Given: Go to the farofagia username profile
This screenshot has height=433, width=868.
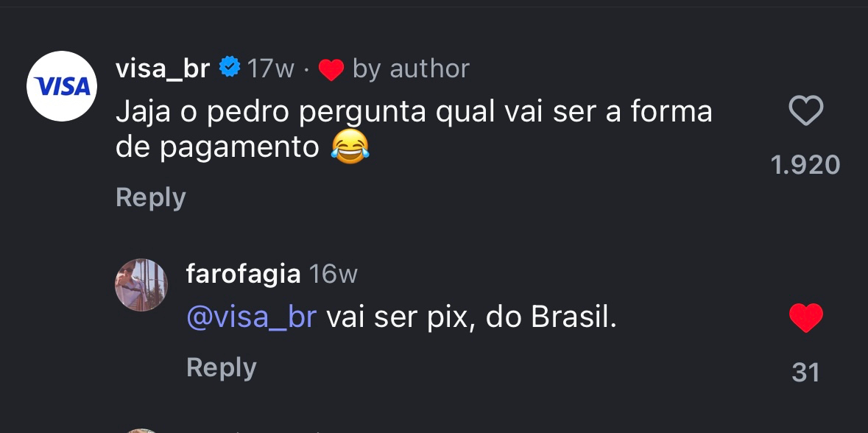Looking at the screenshot, I should (x=243, y=274).
